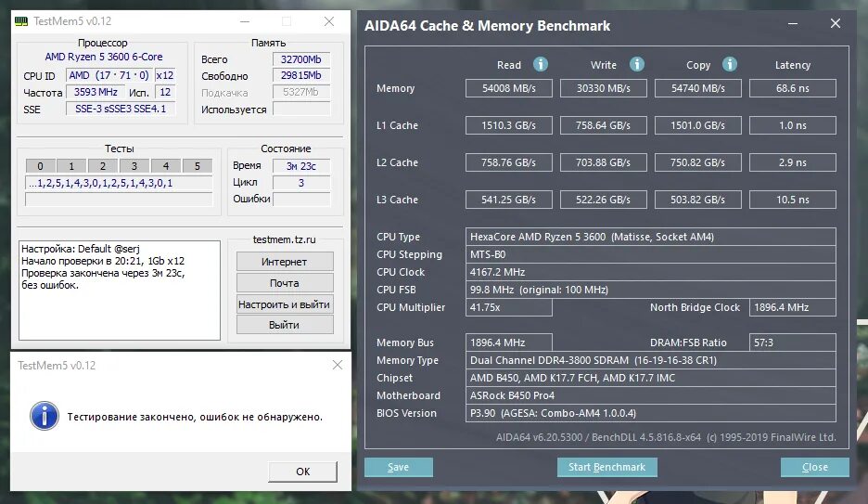Click L3 Cache Read value 541.25 GB/s
This screenshot has width=868, height=504.
click(509, 200)
